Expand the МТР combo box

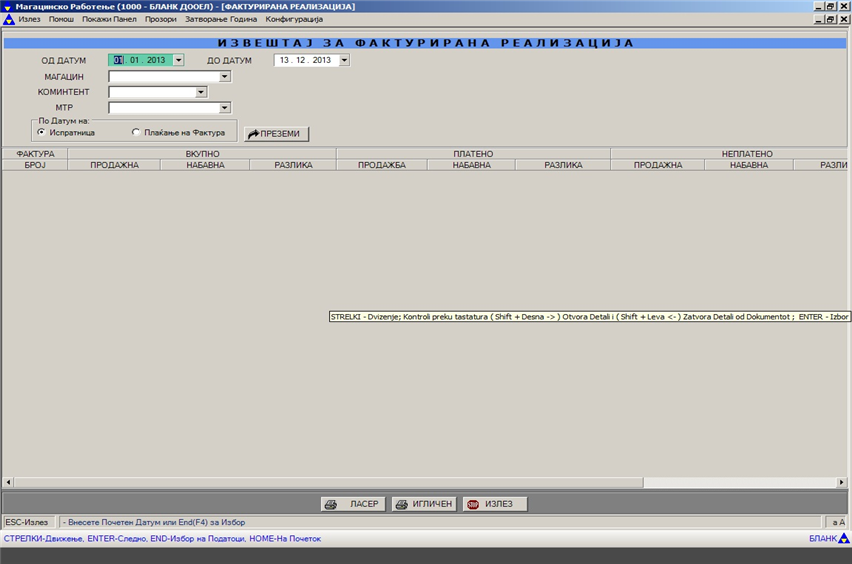tap(225, 108)
